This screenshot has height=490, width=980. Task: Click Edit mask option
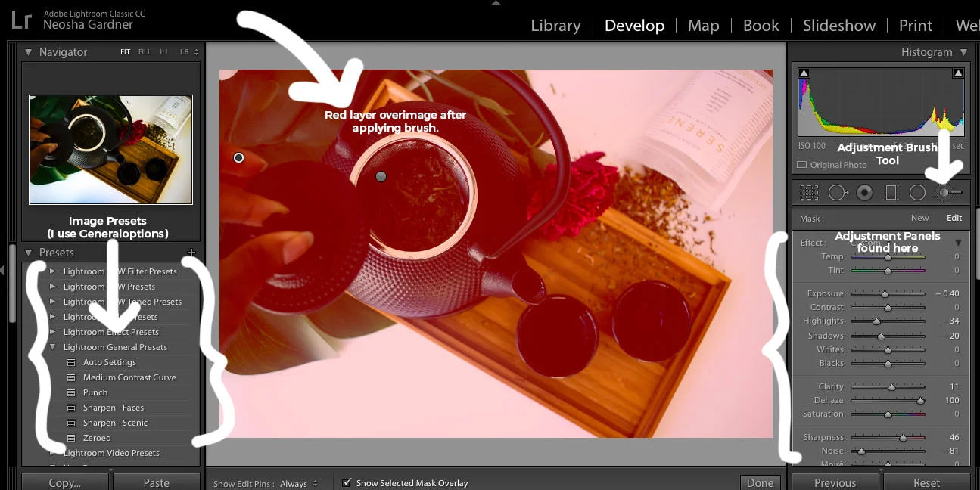point(954,218)
